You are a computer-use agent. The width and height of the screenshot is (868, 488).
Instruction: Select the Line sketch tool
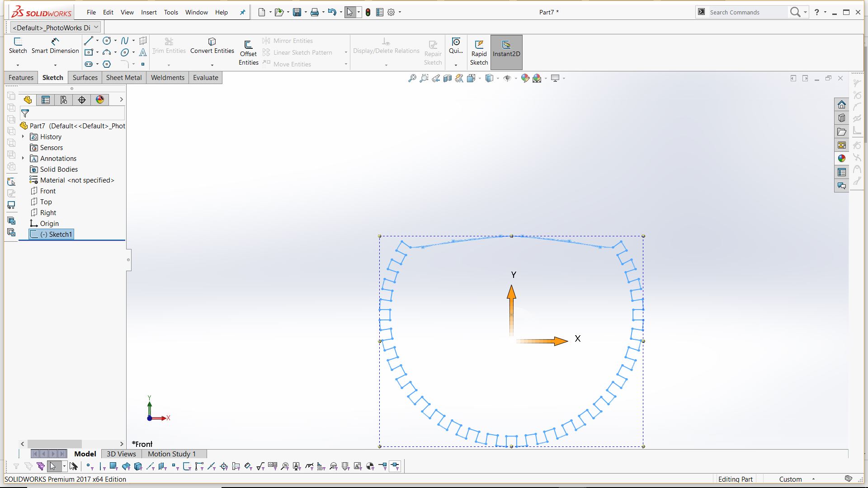pyautogui.click(x=89, y=41)
